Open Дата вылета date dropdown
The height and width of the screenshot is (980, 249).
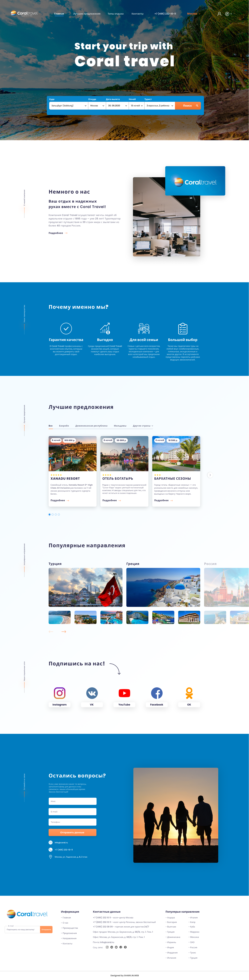click(x=117, y=106)
